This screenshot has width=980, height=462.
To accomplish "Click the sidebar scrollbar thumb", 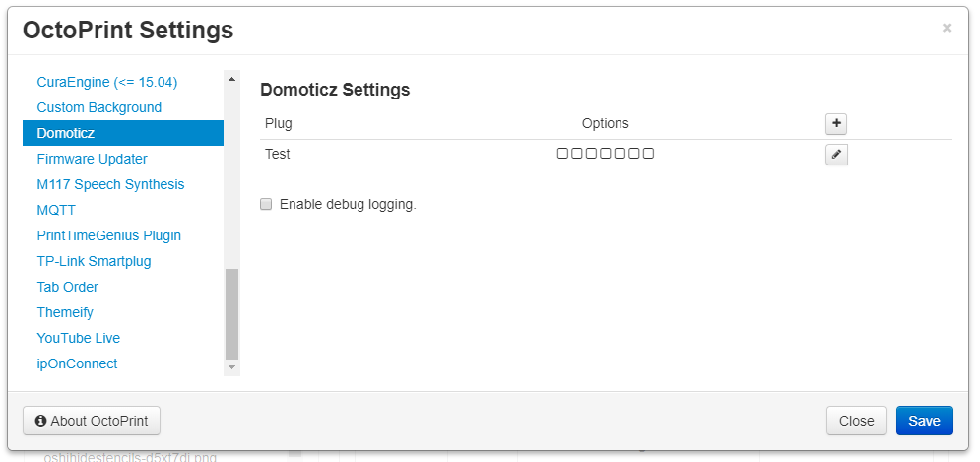I will [231, 314].
